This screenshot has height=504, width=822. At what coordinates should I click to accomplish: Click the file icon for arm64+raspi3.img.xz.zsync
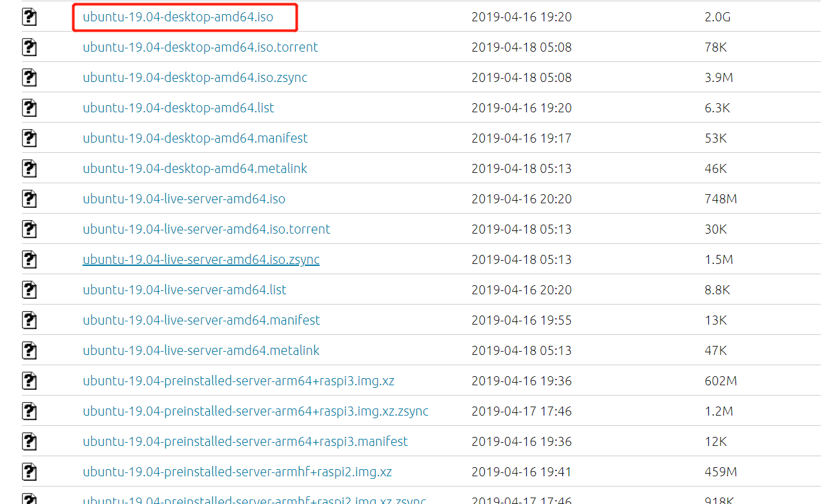coord(29,412)
